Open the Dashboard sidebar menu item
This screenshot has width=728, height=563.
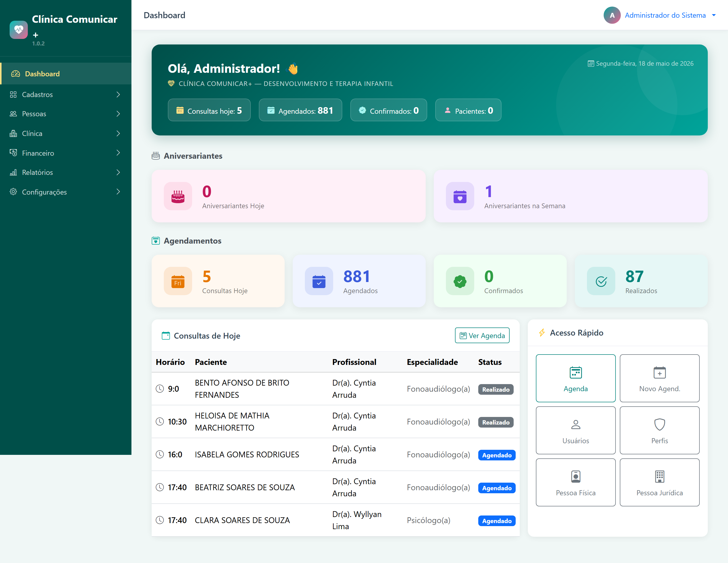pos(66,74)
